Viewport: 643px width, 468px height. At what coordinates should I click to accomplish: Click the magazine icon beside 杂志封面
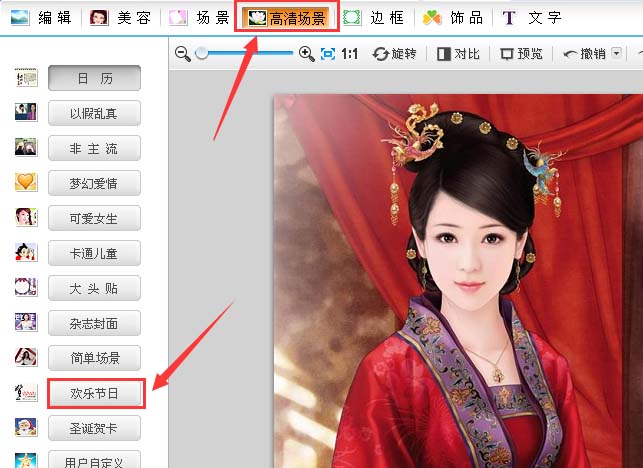click(26, 322)
